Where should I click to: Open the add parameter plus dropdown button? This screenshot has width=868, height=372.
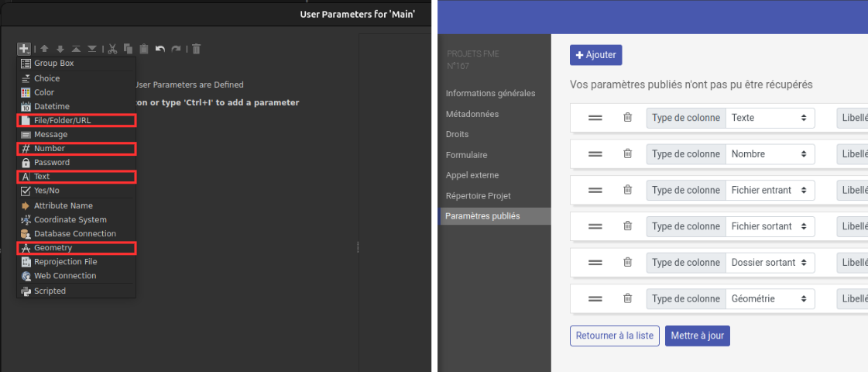click(x=24, y=49)
